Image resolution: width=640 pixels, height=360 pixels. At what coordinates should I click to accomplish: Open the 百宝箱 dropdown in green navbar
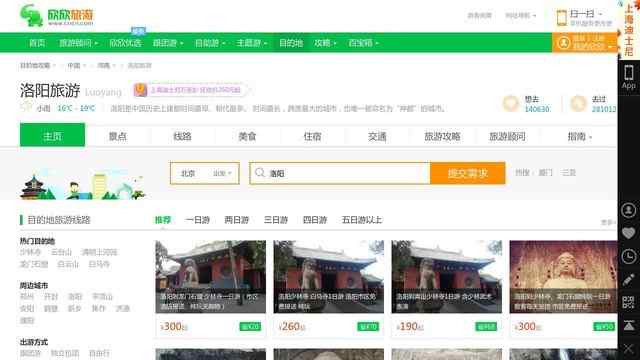(x=364, y=43)
